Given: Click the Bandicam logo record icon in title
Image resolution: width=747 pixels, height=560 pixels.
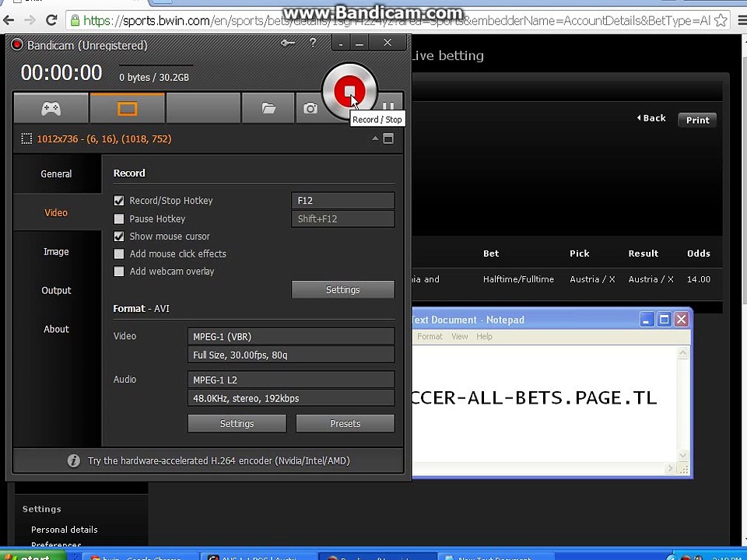Looking at the screenshot, I should (16, 45).
